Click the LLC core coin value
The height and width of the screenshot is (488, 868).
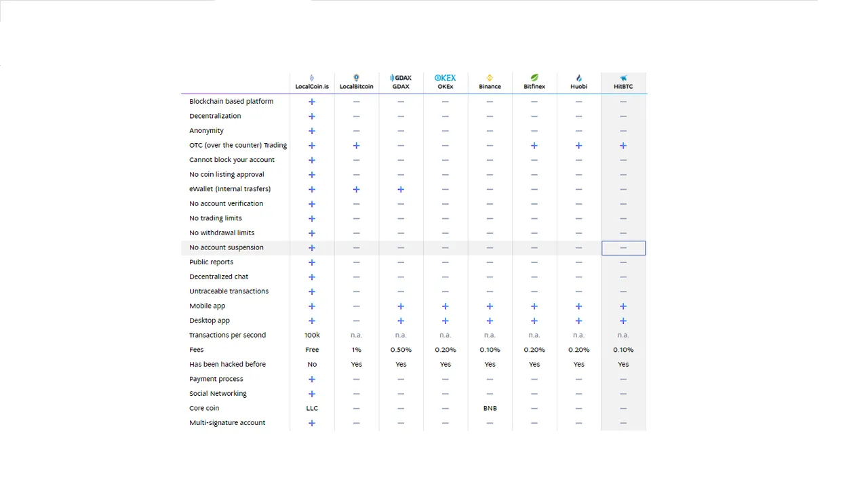pyautogui.click(x=312, y=409)
